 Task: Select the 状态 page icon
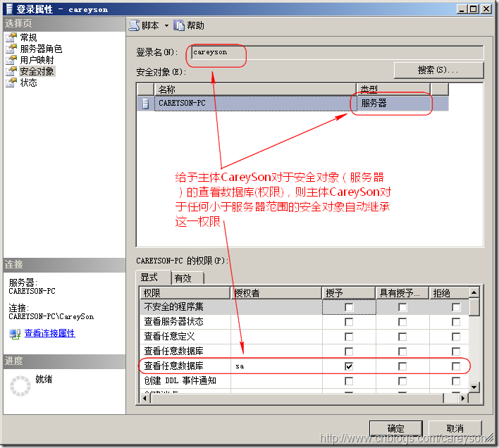tap(11, 82)
